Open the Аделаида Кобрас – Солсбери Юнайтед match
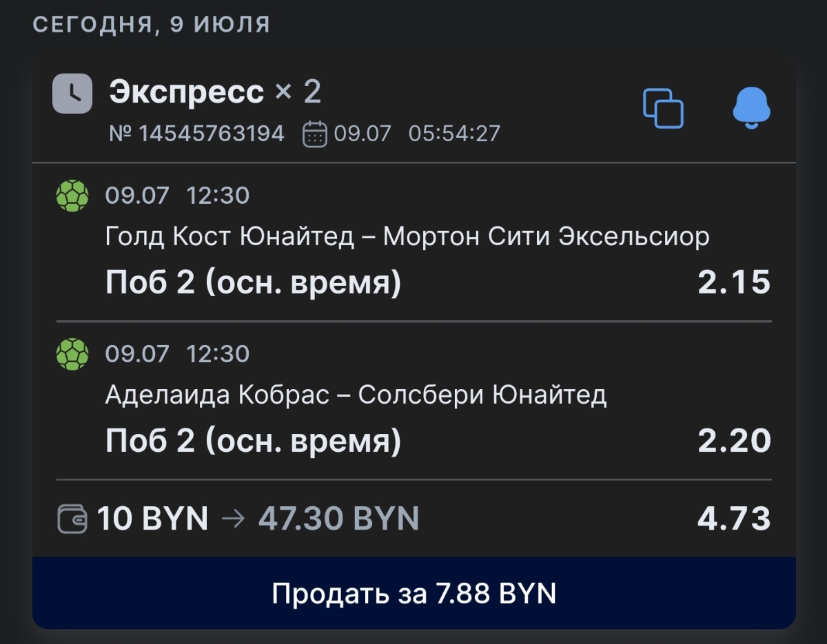The height and width of the screenshot is (644, 827). [x=356, y=395]
